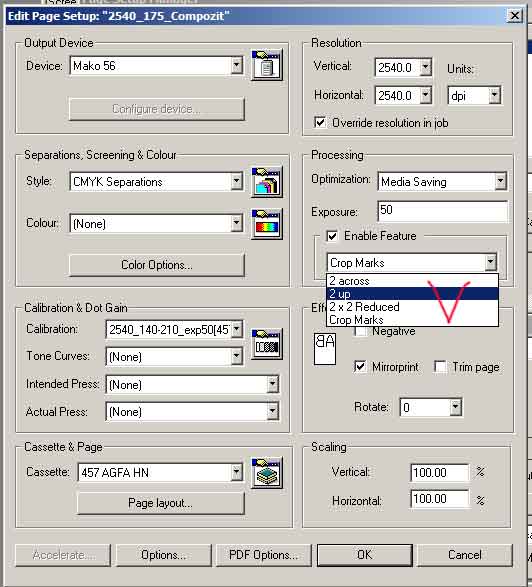Uncheck the Enable Feature checkbox
This screenshot has height=587, width=532.
point(332,236)
